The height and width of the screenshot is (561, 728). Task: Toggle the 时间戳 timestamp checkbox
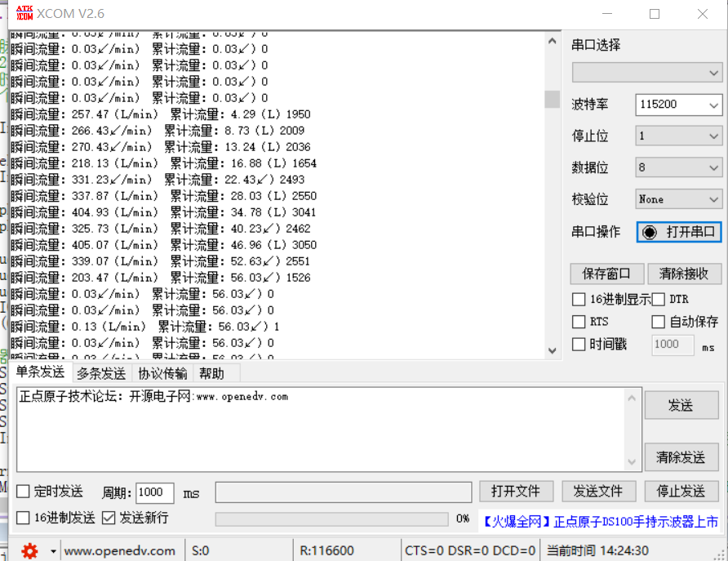point(579,345)
